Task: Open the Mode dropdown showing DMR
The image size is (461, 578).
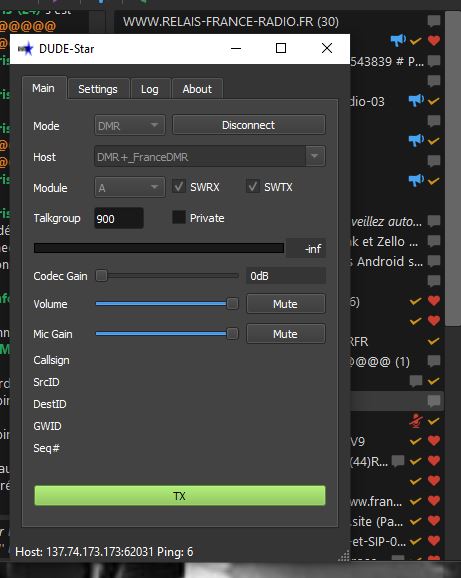Action: click(130, 126)
